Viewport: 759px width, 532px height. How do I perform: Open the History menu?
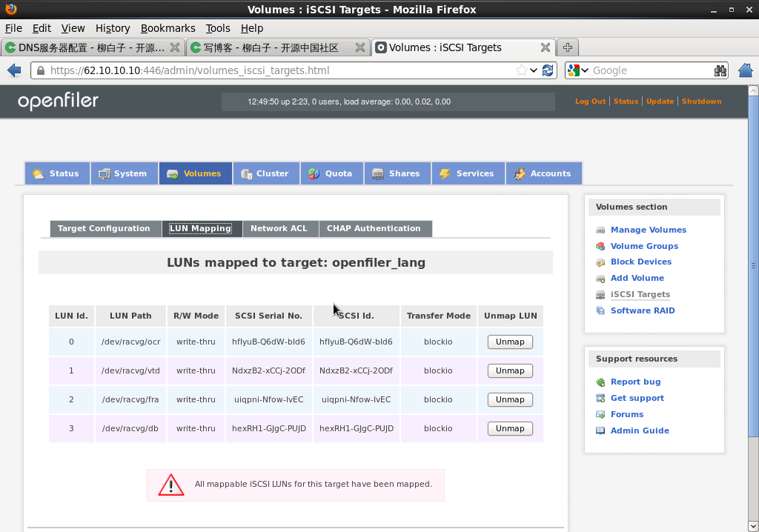(113, 28)
